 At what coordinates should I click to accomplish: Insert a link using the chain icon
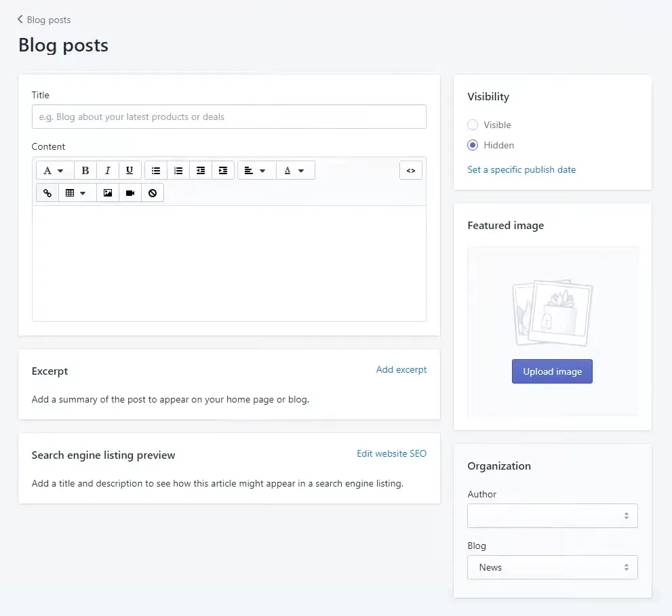(x=47, y=192)
